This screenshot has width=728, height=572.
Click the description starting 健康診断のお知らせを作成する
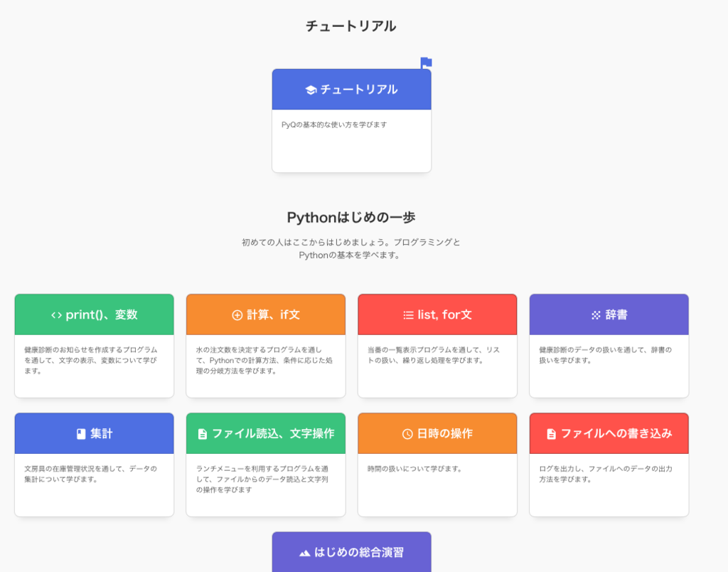pyautogui.click(x=91, y=360)
